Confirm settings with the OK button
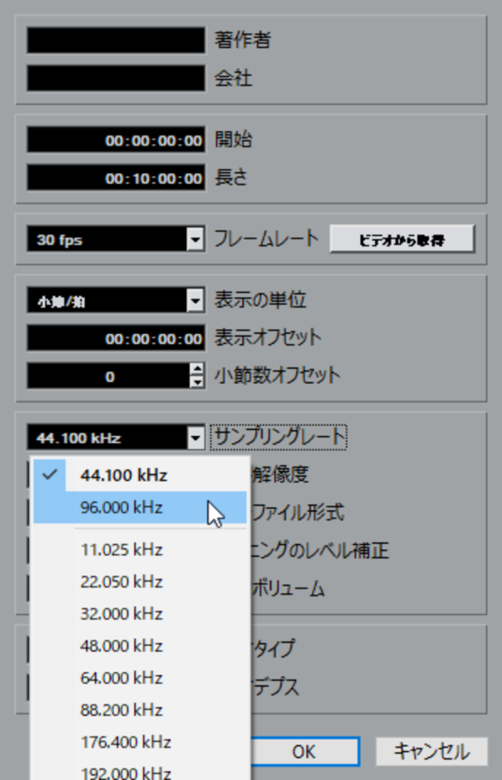This screenshot has height=780, width=502. [304, 751]
